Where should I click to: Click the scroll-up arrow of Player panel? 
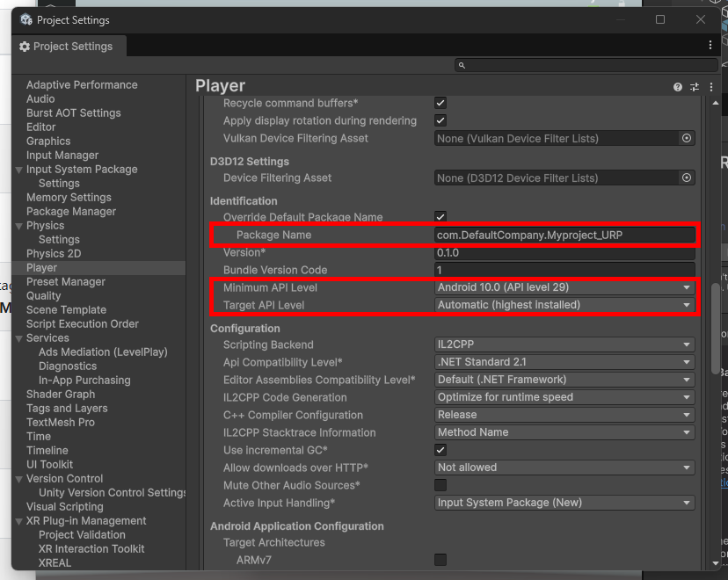(x=715, y=103)
